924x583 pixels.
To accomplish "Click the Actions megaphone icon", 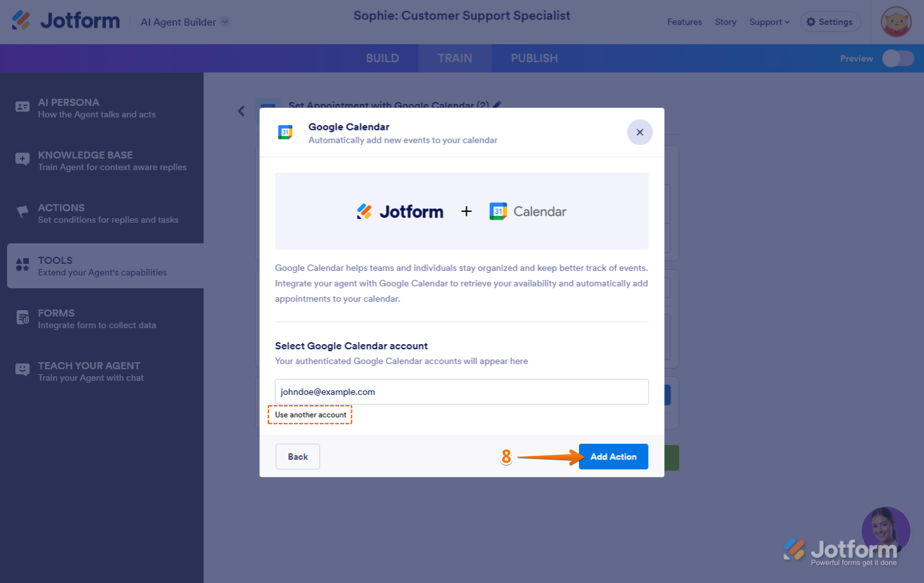I will (x=22, y=212).
